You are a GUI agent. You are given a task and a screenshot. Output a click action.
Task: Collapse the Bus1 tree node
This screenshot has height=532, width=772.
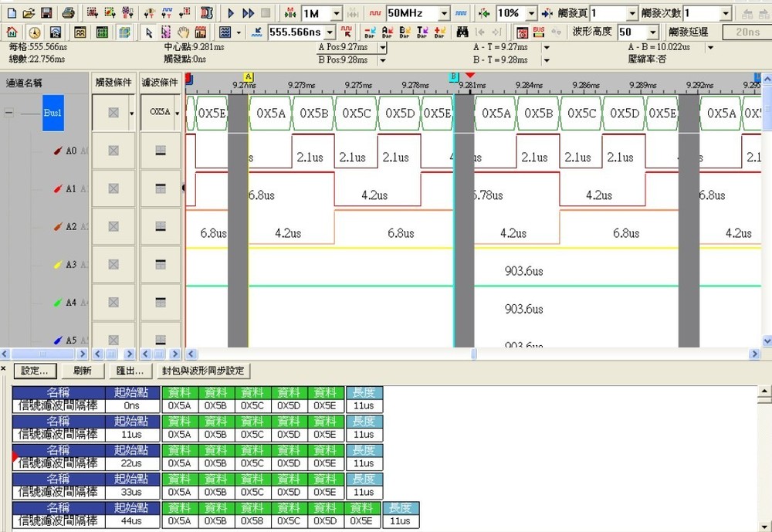[x=8, y=112]
